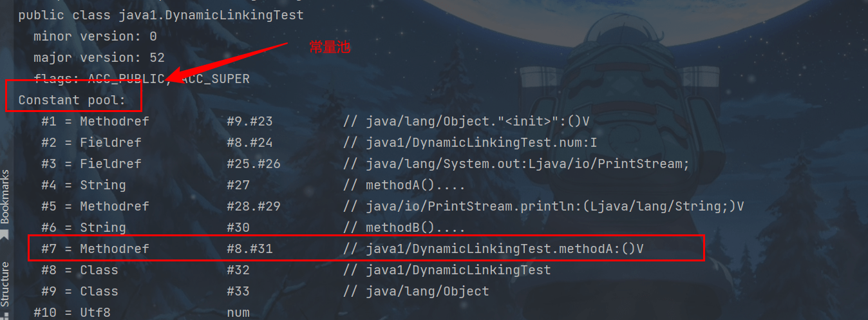
Task: Click the java/lang/Object class comment
Action: [427, 291]
